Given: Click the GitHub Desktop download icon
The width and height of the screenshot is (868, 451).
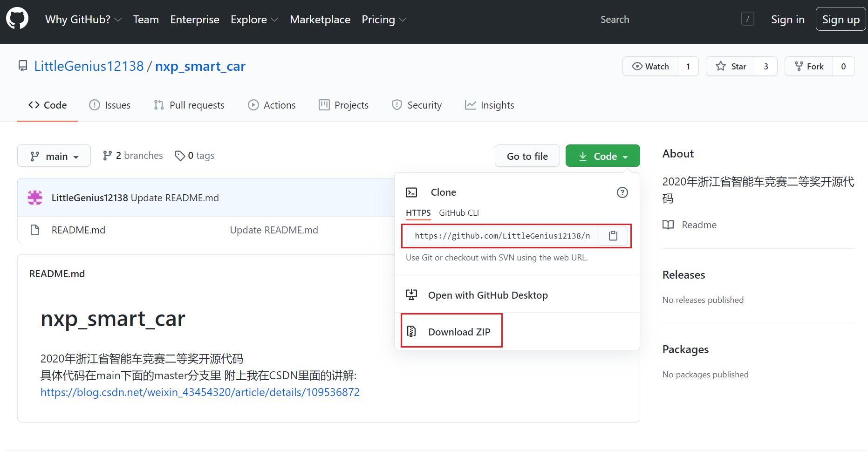Looking at the screenshot, I should click(x=411, y=294).
